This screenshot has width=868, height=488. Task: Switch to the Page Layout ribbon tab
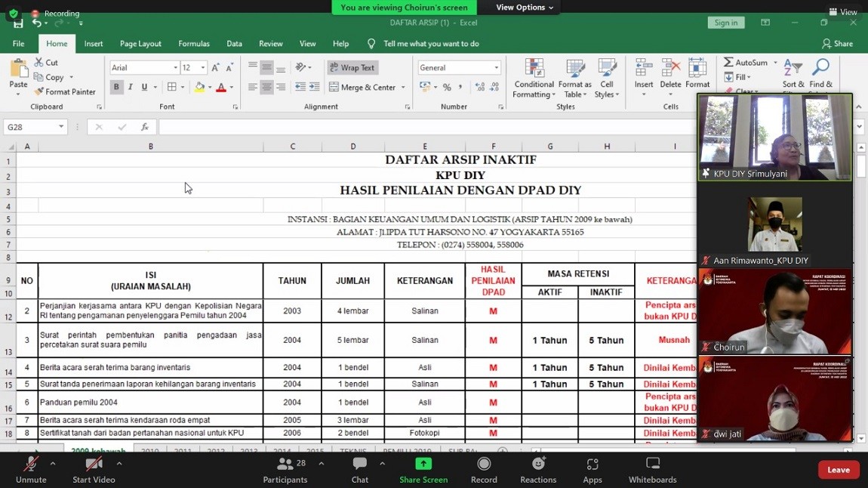[140, 44]
